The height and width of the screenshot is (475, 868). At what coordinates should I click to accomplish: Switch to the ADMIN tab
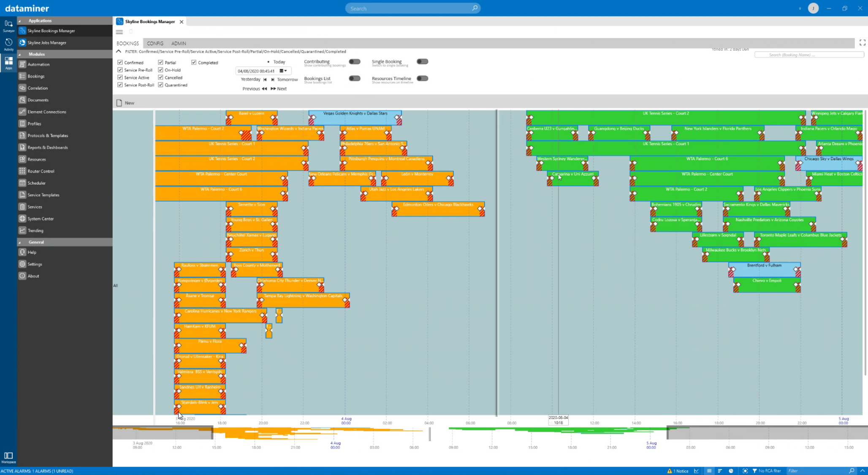[179, 43]
